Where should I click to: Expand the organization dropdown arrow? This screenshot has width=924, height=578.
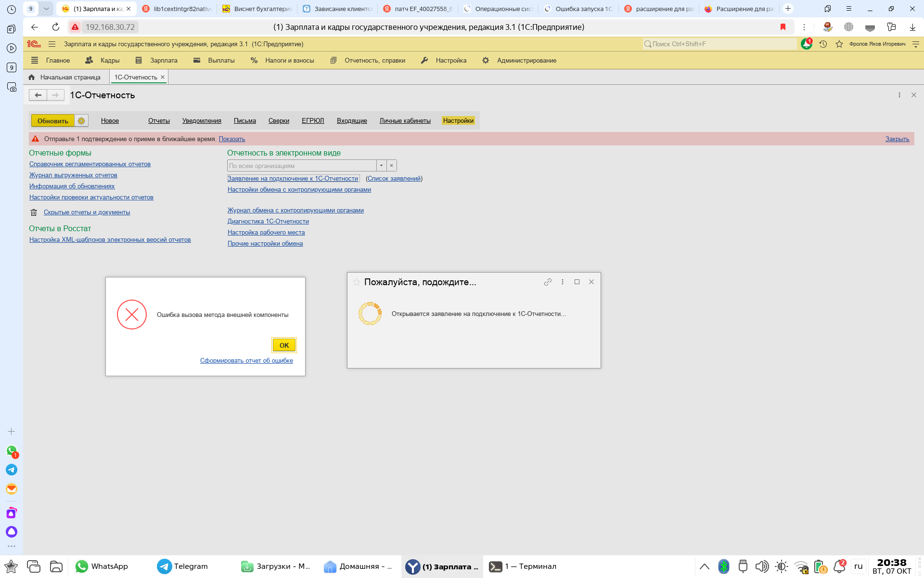(x=381, y=166)
